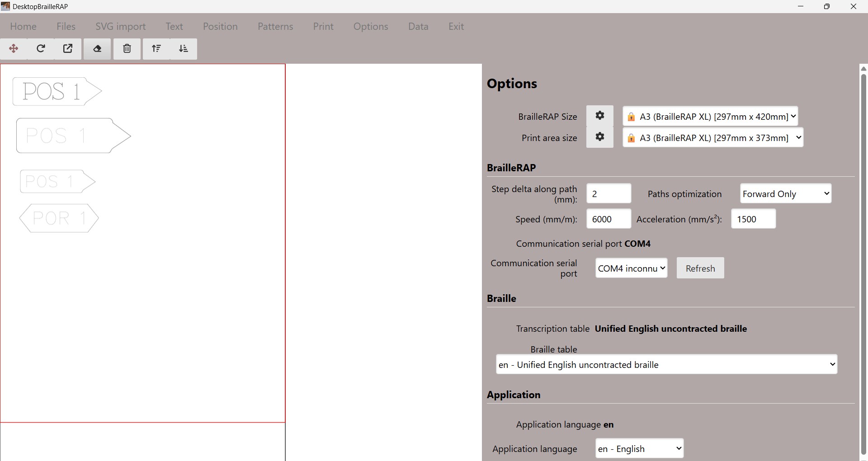
Task: Open the Files menu
Action: [66, 26]
